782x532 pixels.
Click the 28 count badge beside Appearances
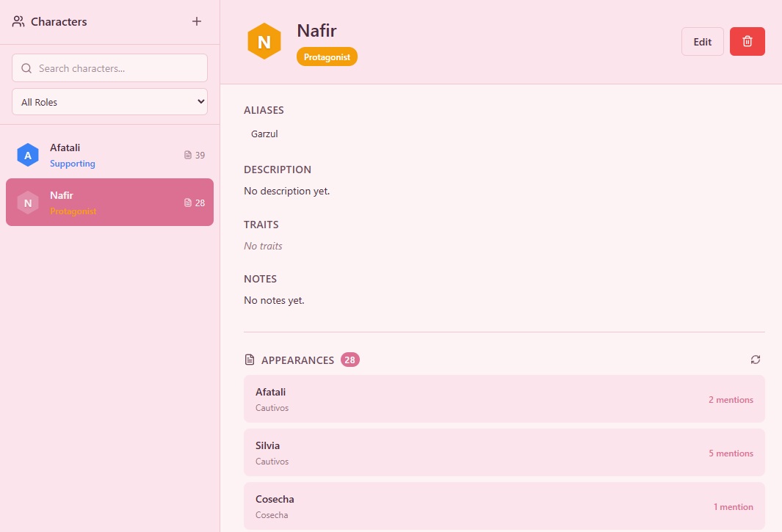click(x=350, y=360)
